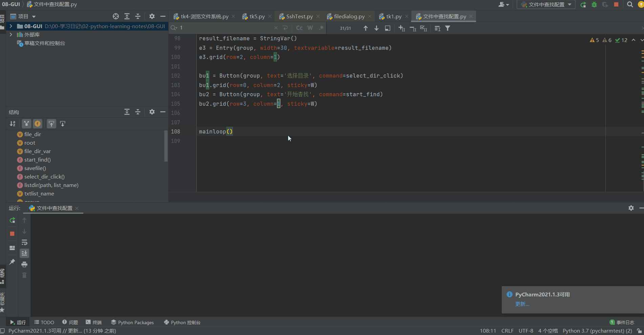Open the search history dropdown magnifier
644x335 pixels.
click(x=174, y=28)
